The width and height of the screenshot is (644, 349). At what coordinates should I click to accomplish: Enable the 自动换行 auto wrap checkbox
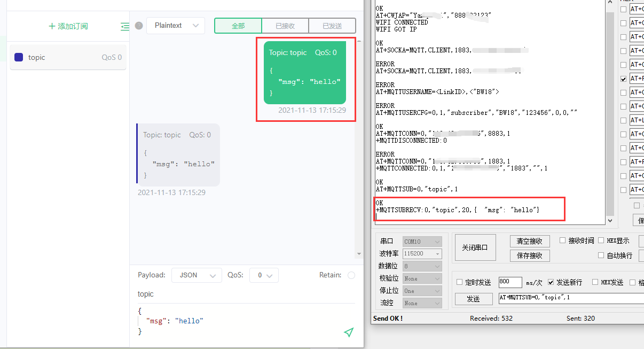click(x=601, y=255)
